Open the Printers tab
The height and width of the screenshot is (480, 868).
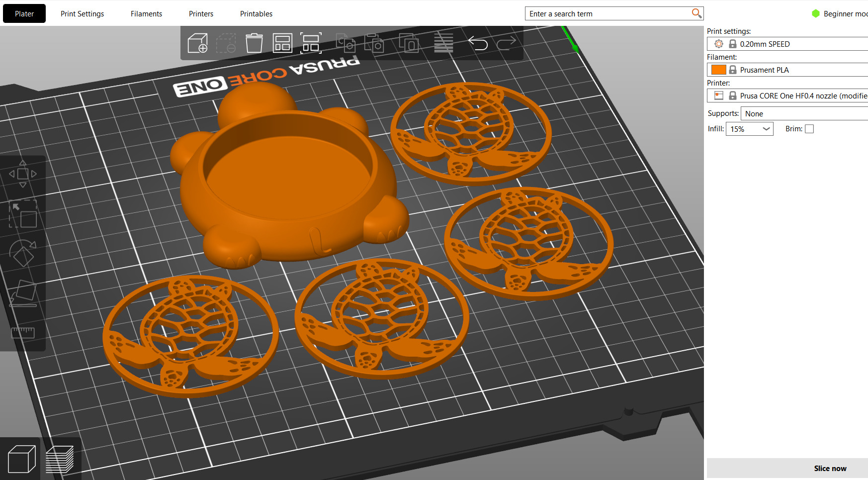201,13
